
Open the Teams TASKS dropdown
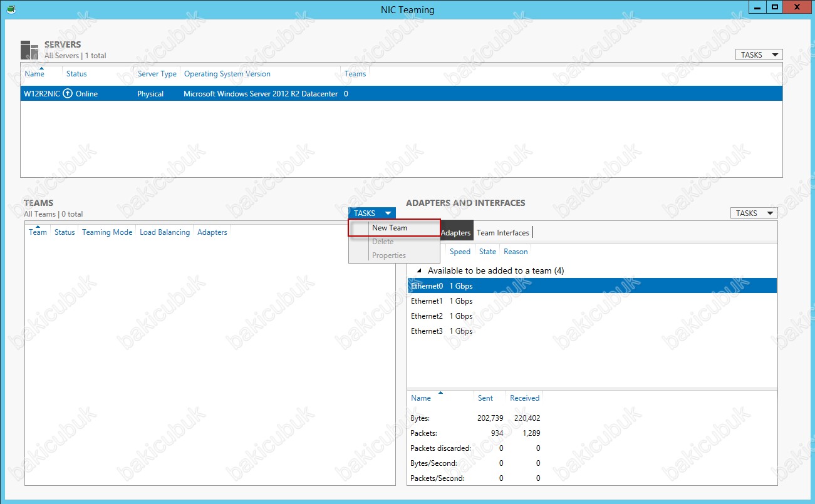pos(372,213)
